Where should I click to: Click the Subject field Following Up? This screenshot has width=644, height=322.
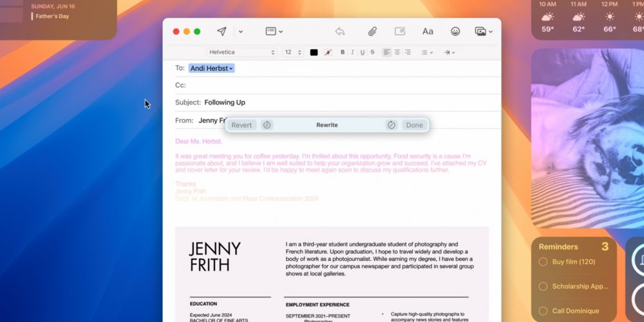pos(225,102)
